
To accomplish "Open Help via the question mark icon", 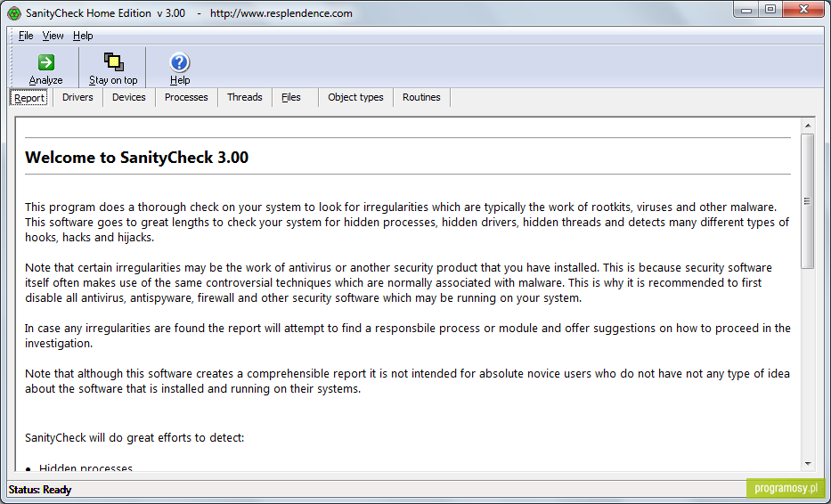I will 180,62.
